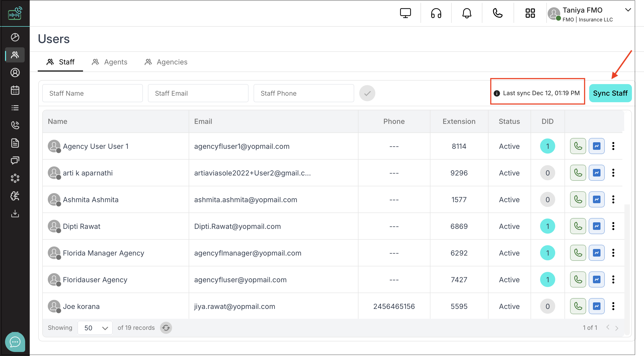The width and height of the screenshot is (644, 356).
Task: Open the chat bubble widget
Action: tap(15, 342)
